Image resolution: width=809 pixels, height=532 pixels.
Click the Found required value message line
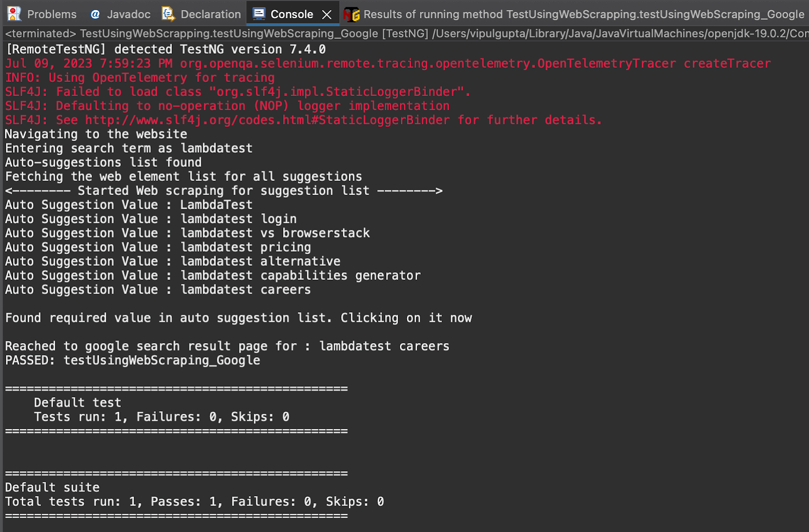pyautogui.click(x=238, y=318)
